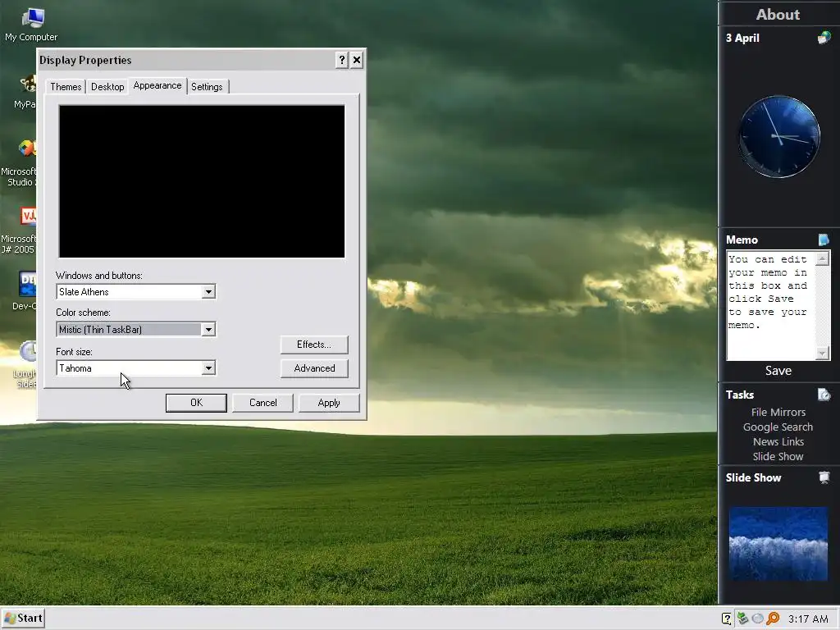The height and width of the screenshot is (630, 840).
Task: Click the Cancel button
Action: pos(263,403)
